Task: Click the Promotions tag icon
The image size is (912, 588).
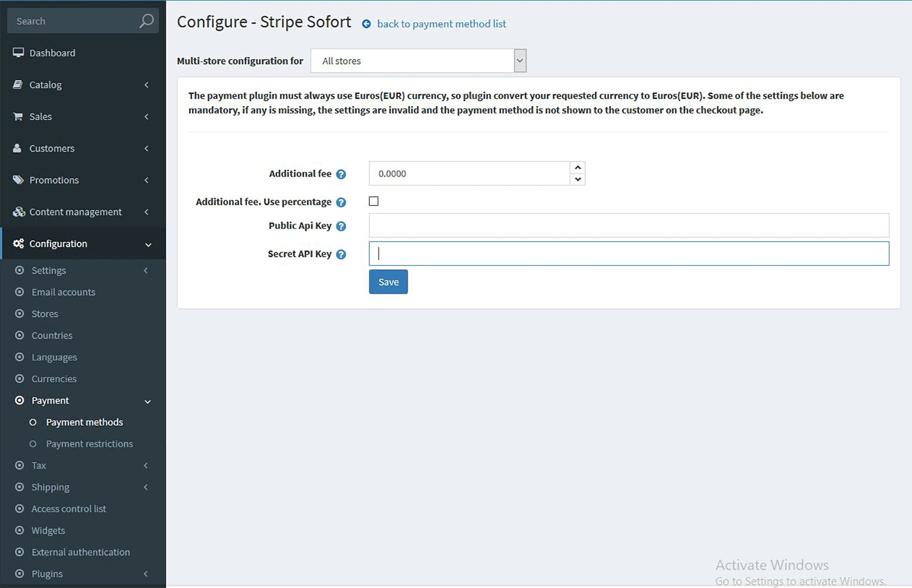Action: [x=18, y=180]
